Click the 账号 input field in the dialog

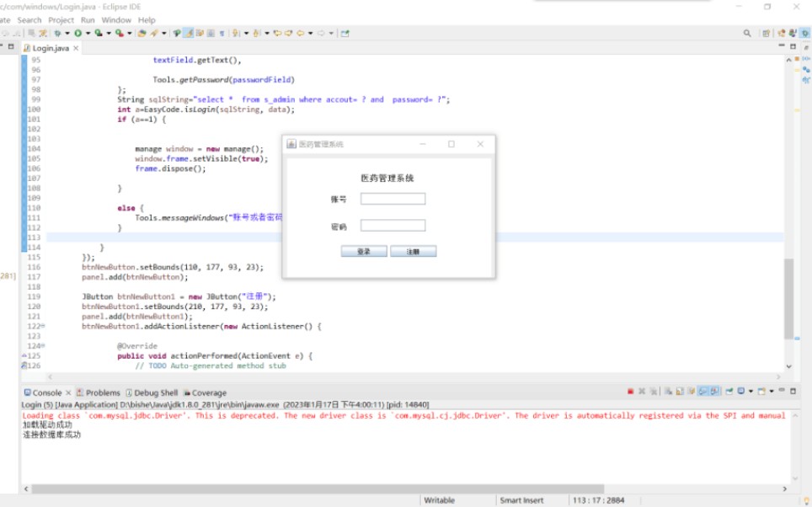[x=393, y=200]
